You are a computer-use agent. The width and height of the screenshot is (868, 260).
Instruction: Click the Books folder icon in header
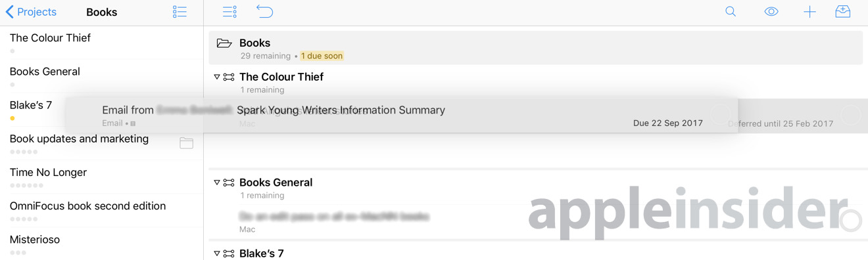tap(224, 43)
